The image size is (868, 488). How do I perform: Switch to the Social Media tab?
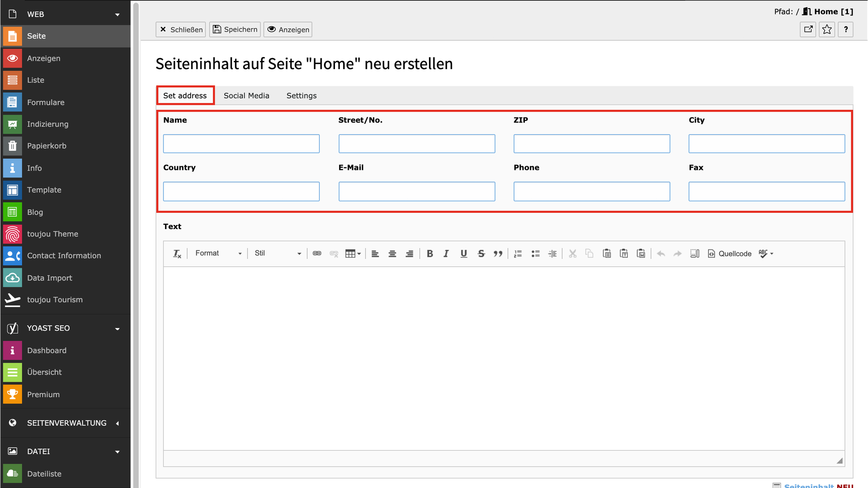pos(246,95)
